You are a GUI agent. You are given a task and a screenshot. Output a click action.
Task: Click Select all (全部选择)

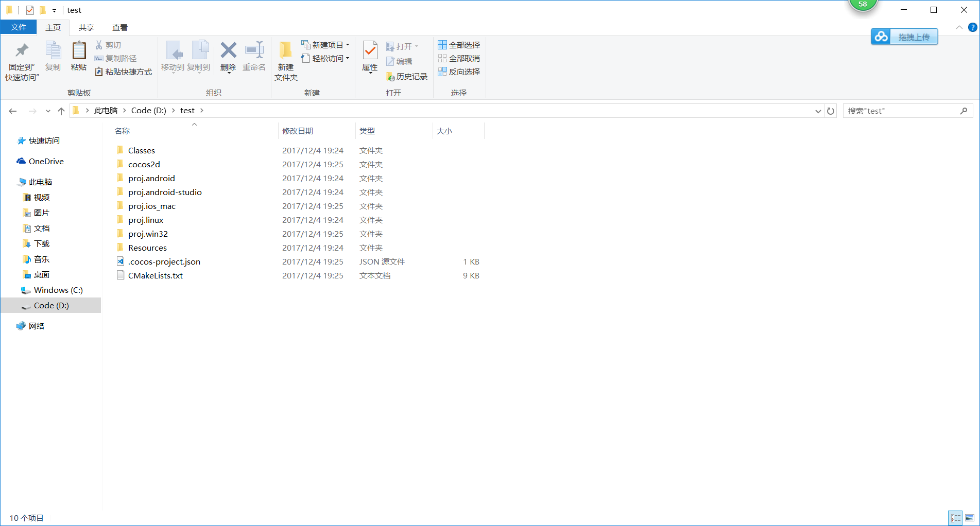click(x=459, y=45)
